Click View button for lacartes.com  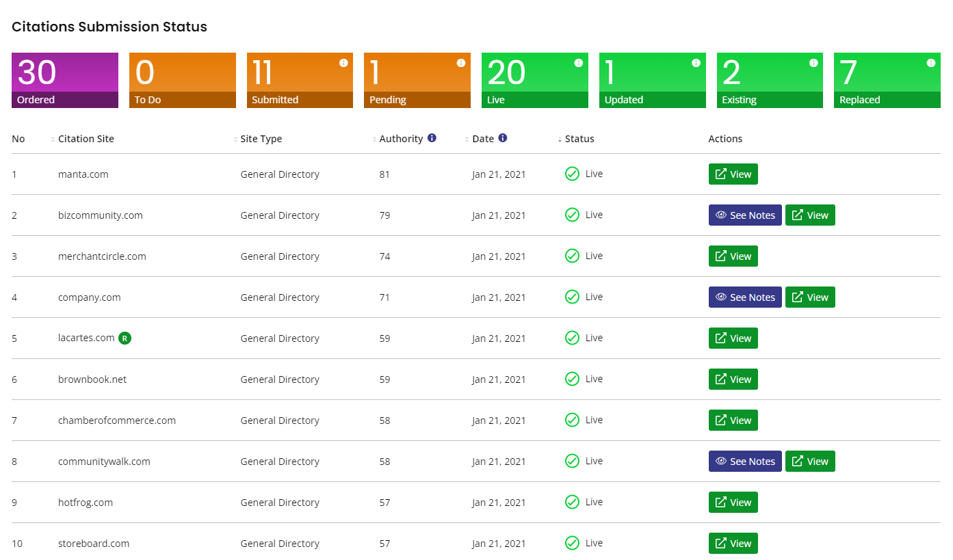[x=733, y=338]
